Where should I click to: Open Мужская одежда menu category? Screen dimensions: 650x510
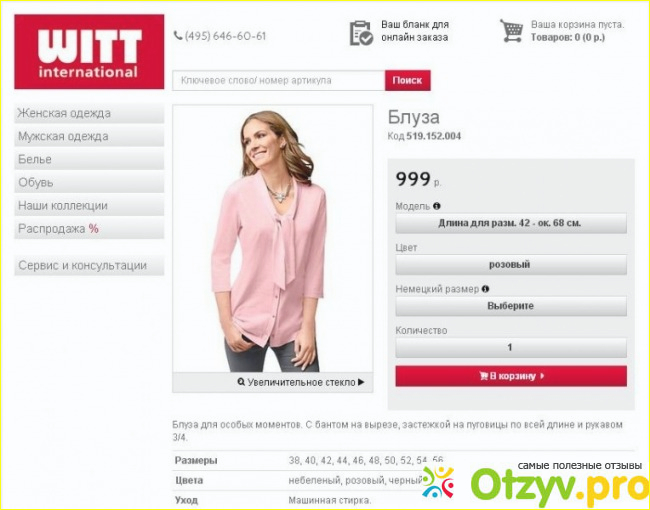(x=89, y=136)
